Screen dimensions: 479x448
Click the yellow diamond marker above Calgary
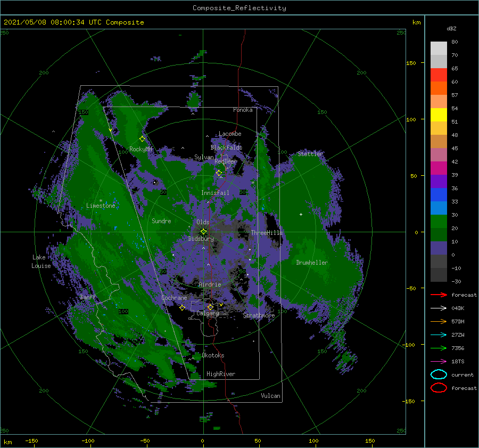(x=210, y=307)
